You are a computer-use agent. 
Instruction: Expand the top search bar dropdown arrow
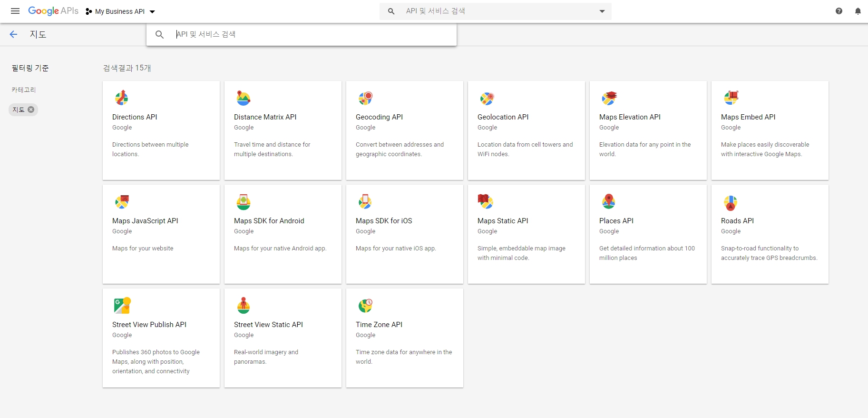pos(602,11)
